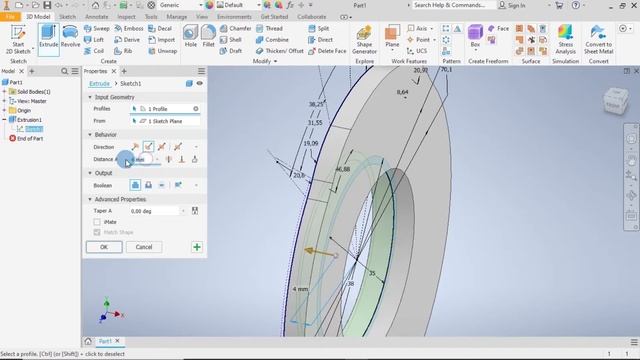Set extrude direction to Default
This screenshot has width=640, height=360.
coord(135,147)
